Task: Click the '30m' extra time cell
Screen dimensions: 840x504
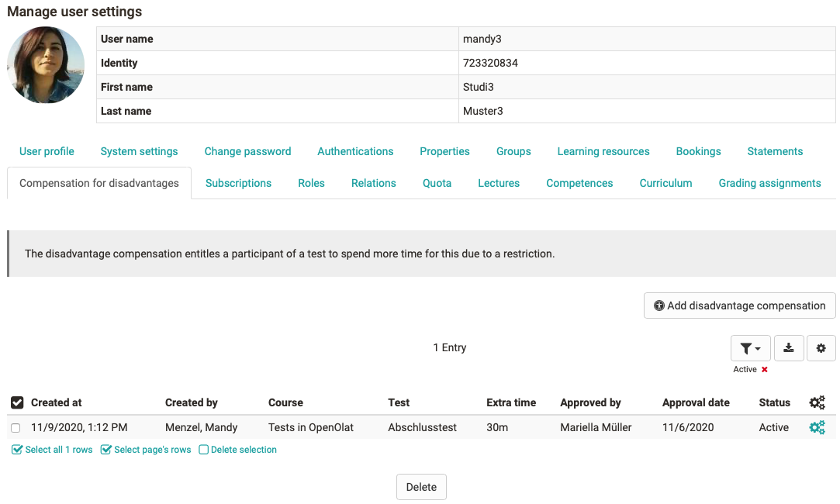Action: tap(497, 427)
